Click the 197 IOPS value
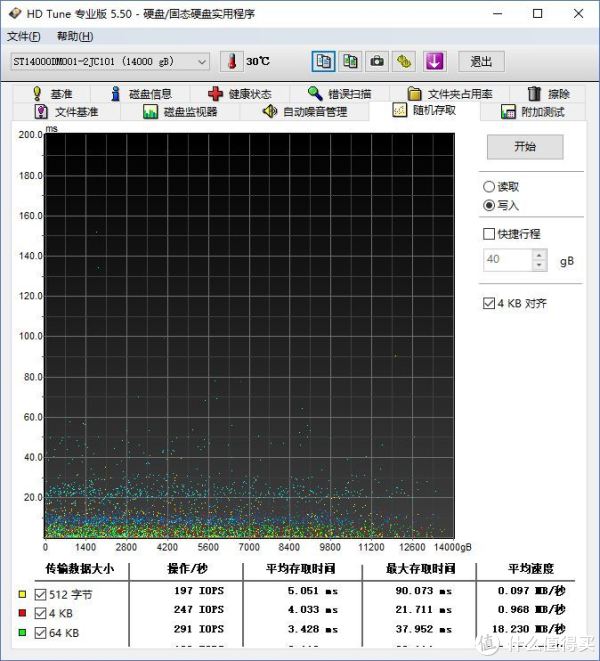The height and width of the screenshot is (661, 600). 199,591
